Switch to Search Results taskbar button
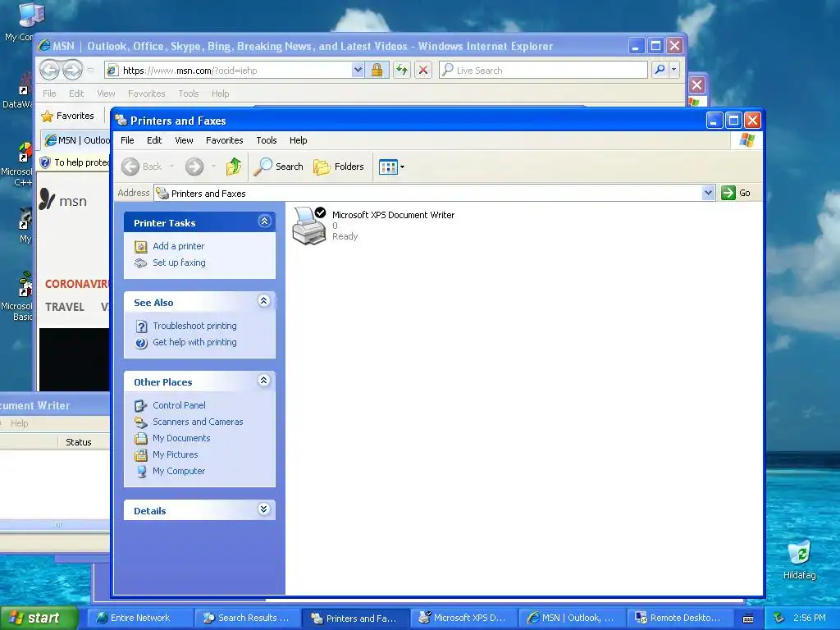The image size is (840, 630). pos(248,618)
